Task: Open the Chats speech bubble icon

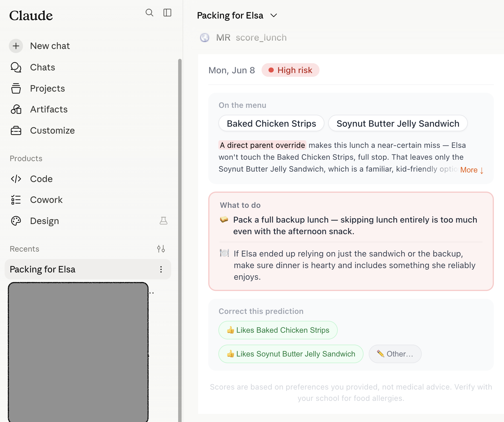Action: [x=16, y=67]
